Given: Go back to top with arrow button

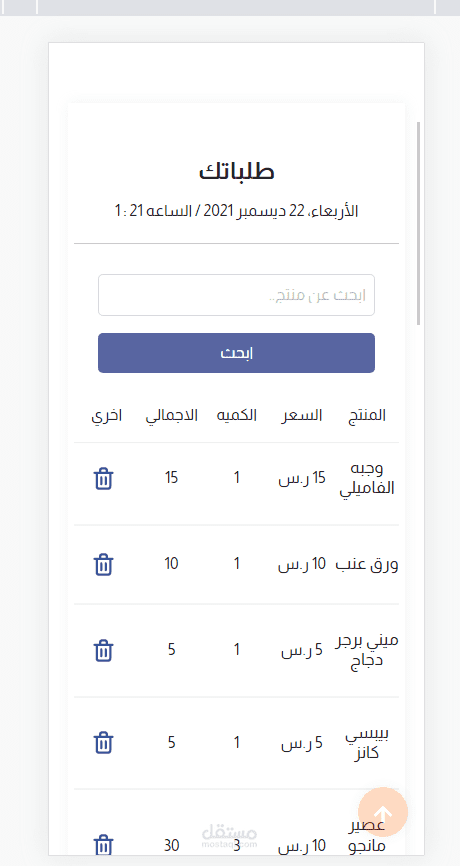Looking at the screenshot, I should tap(383, 812).
